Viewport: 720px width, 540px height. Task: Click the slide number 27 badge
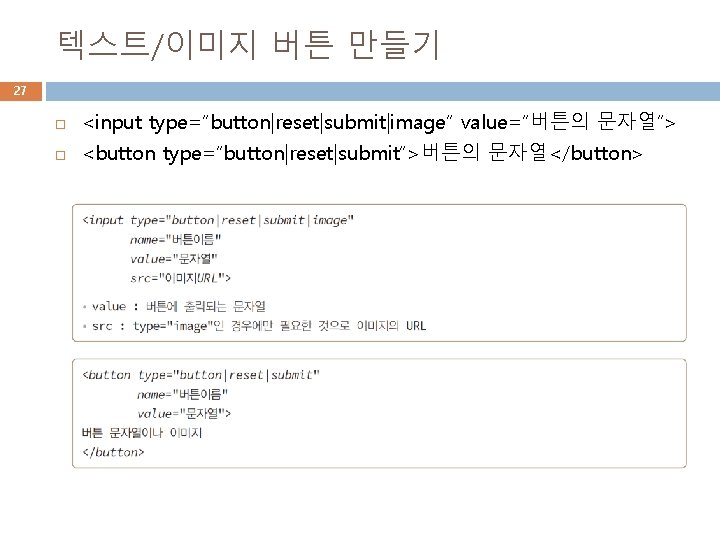[x=21, y=91]
